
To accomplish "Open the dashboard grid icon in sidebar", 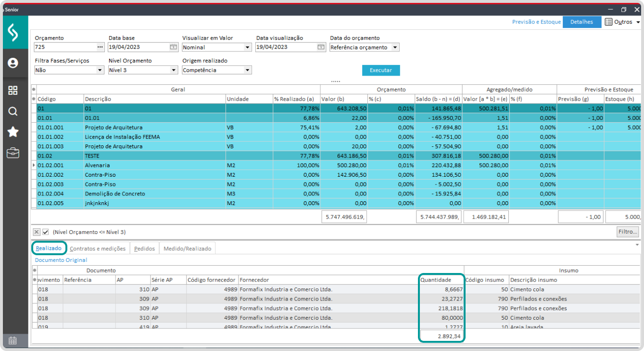I will coord(13,91).
